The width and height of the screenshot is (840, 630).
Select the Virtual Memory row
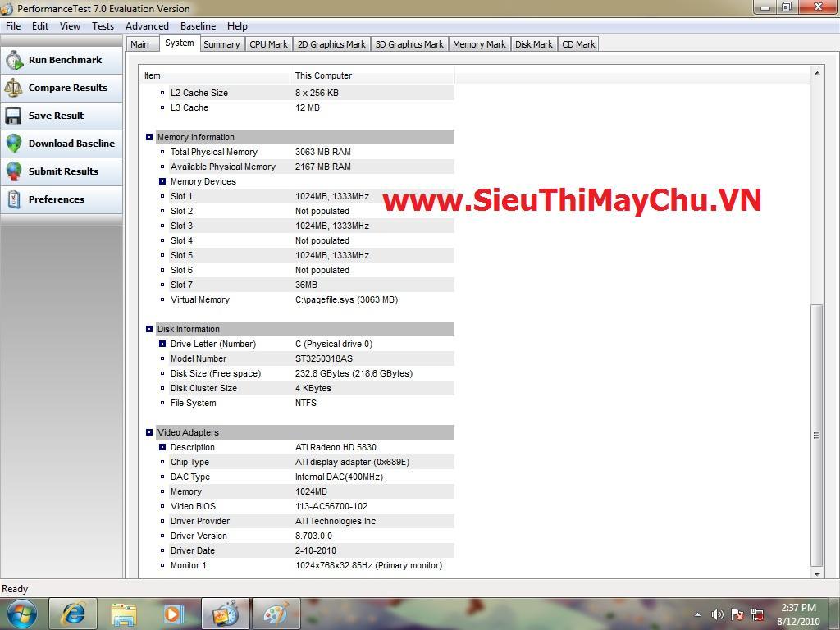pyautogui.click(x=305, y=299)
